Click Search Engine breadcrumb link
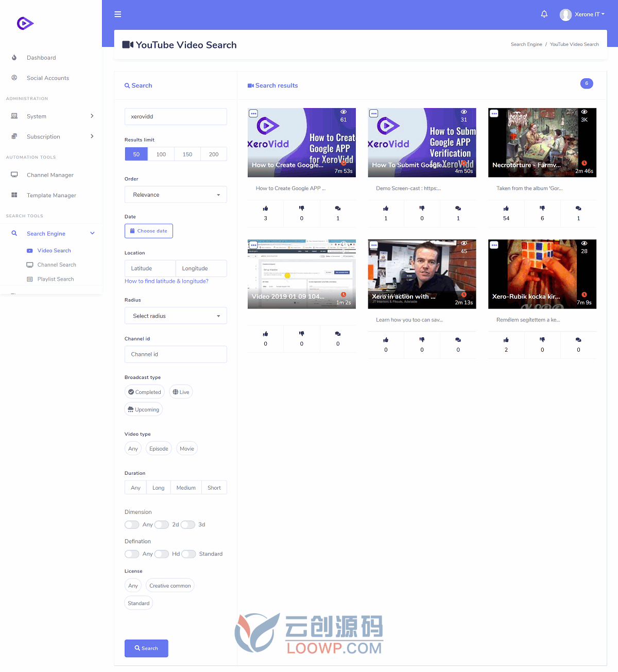 [x=526, y=44]
